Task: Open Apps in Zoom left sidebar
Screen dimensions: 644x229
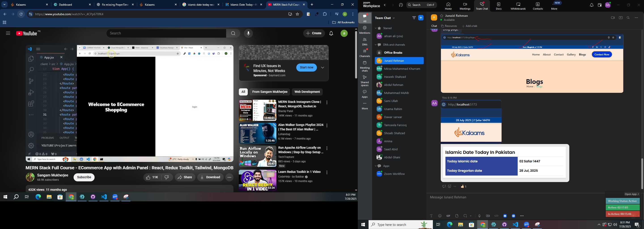Action: (x=365, y=94)
